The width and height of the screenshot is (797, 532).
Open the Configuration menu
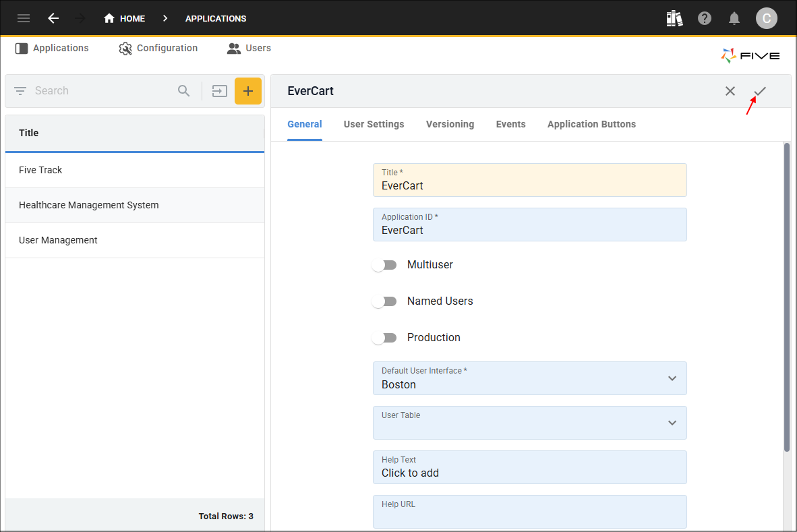click(x=158, y=49)
